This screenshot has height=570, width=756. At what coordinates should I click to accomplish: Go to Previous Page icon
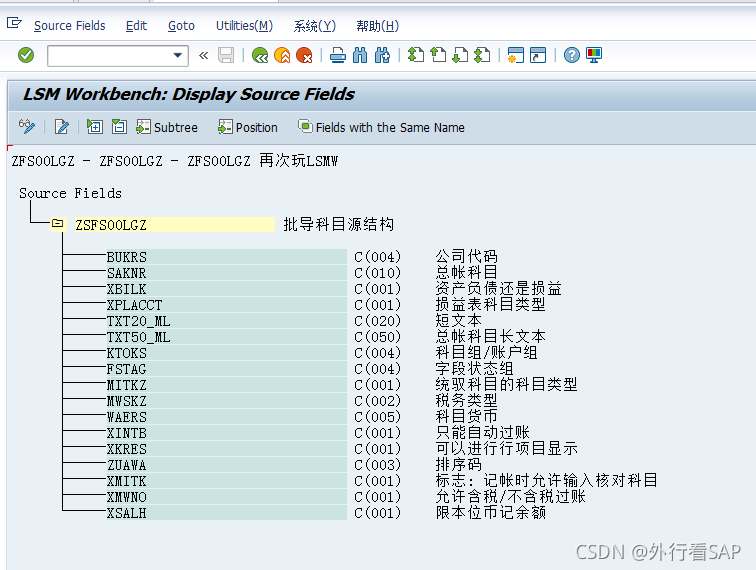pos(438,55)
